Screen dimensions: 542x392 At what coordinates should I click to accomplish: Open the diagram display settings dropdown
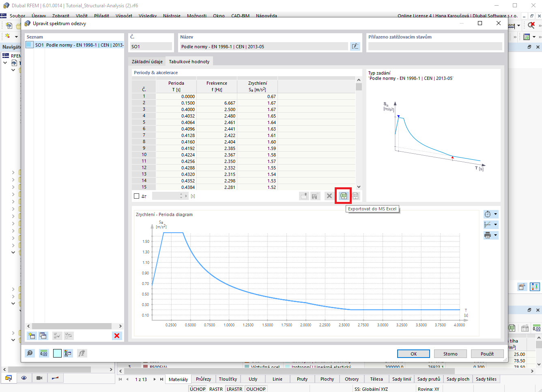(491, 224)
